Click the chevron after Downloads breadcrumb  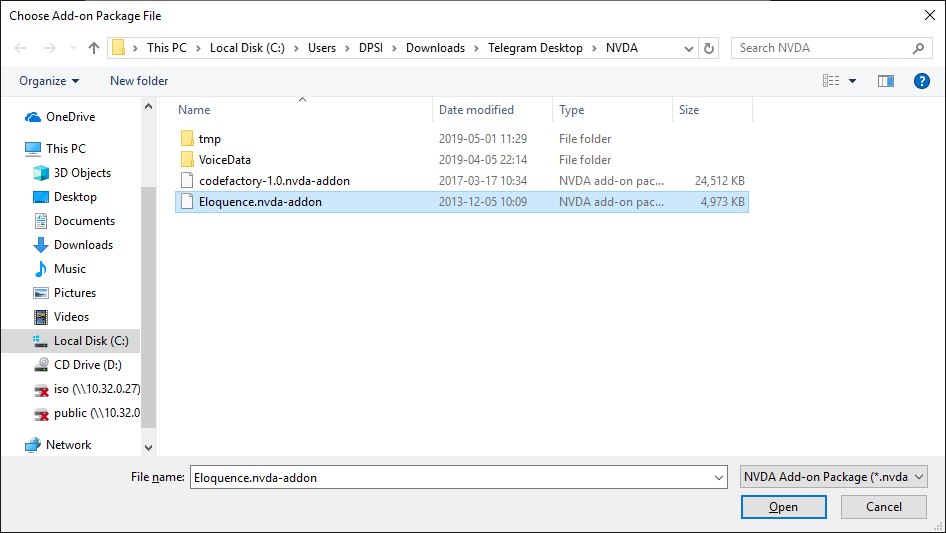(x=476, y=48)
